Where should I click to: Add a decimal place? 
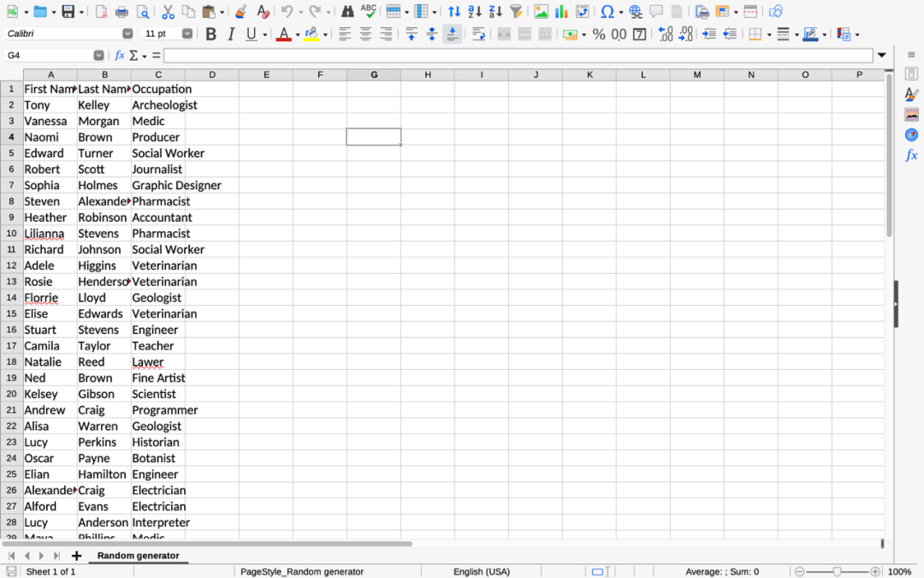[x=666, y=34]
